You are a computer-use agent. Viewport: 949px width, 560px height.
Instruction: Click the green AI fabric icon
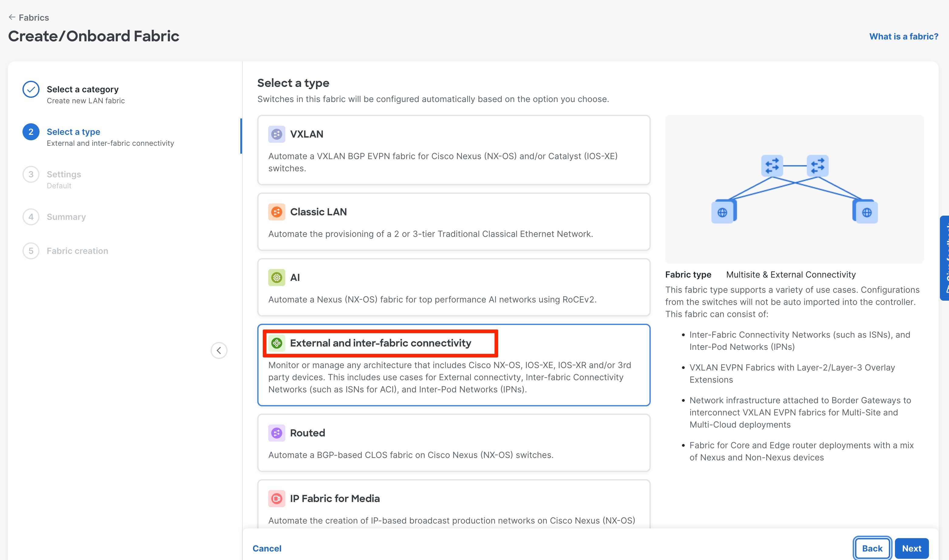point(276,278)
